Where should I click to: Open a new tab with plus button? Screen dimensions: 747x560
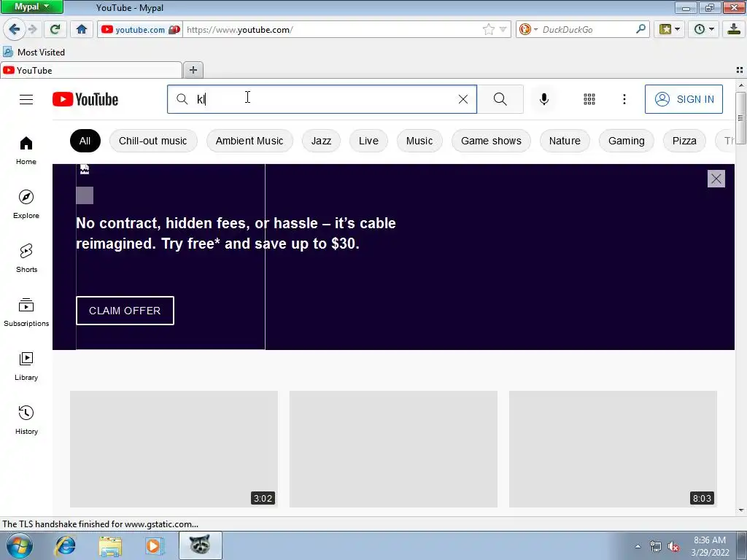[x=193, y=70]
